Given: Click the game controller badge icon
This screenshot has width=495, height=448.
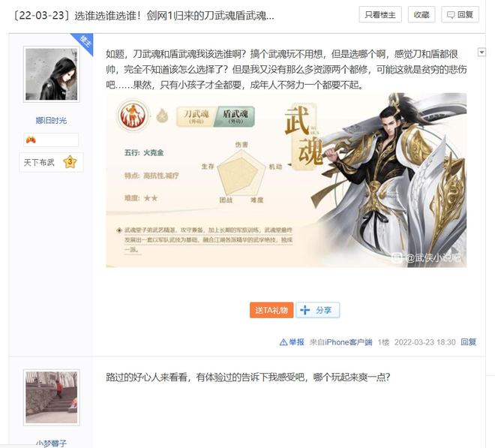Looking at the screenshot, I should 31,140.
